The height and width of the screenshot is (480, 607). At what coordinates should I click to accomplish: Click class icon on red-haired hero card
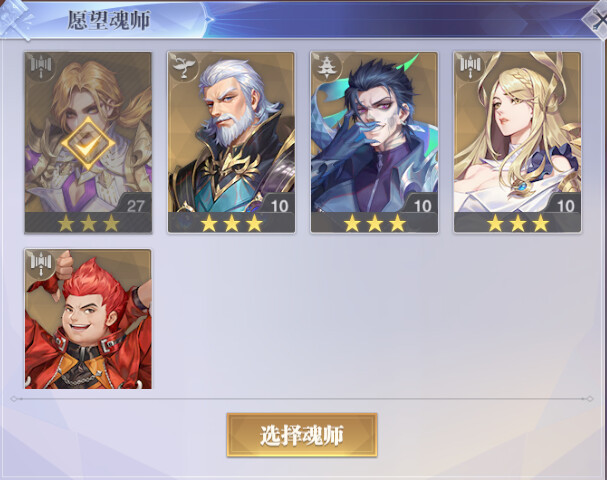[x=41, y=264]
